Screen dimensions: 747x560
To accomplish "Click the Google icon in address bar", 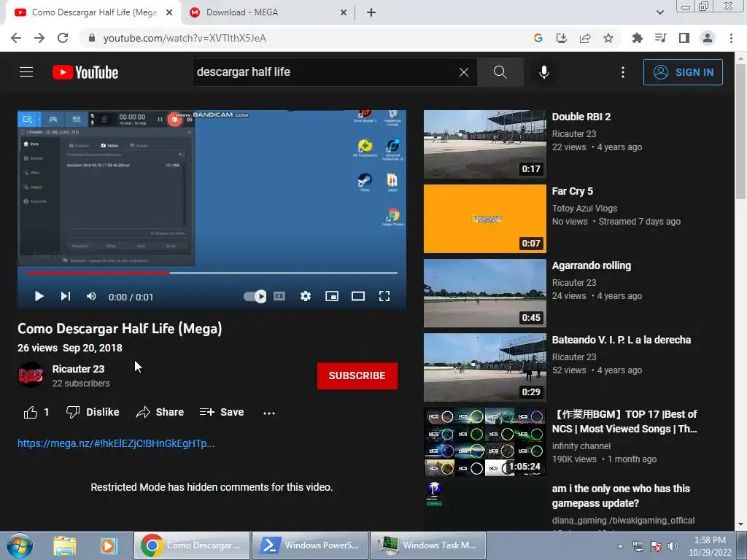I will 538,38.
